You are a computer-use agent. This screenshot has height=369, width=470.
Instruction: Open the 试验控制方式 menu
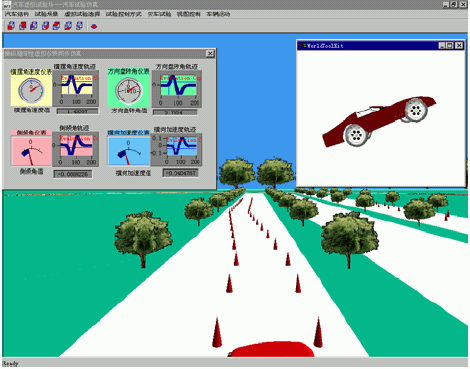point(124,14)
